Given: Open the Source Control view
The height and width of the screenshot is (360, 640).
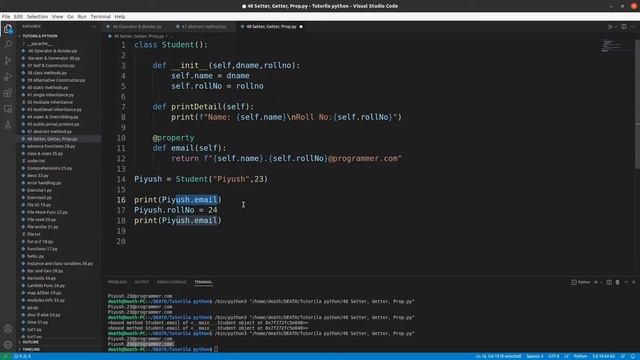Looking at the screenshot, I should 8,60.
